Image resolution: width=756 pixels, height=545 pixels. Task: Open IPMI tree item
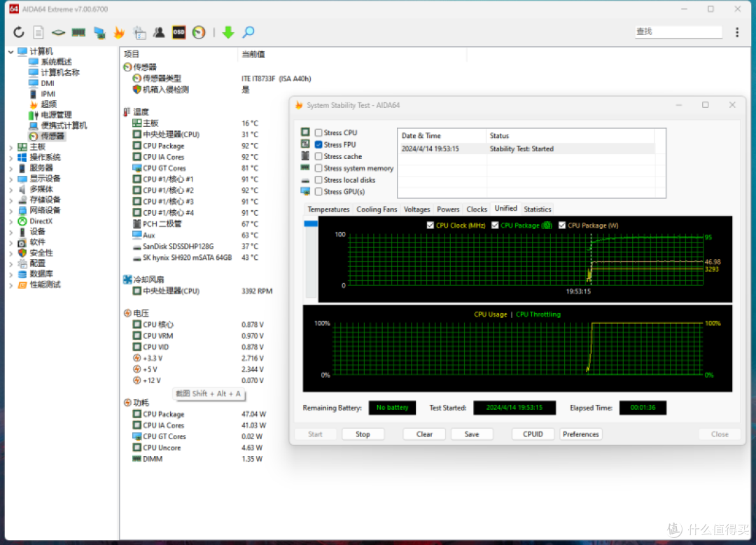pyautogui.click(x=48, y=94)
